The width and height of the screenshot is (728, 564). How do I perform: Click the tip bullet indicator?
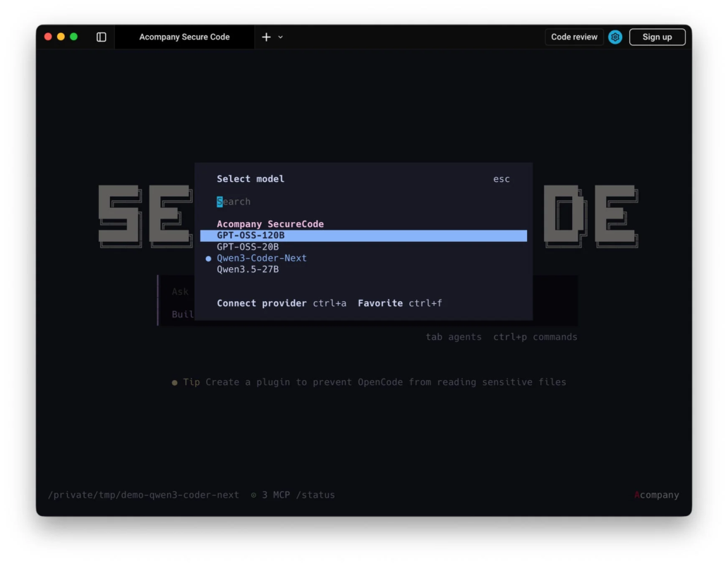point(174,381)
